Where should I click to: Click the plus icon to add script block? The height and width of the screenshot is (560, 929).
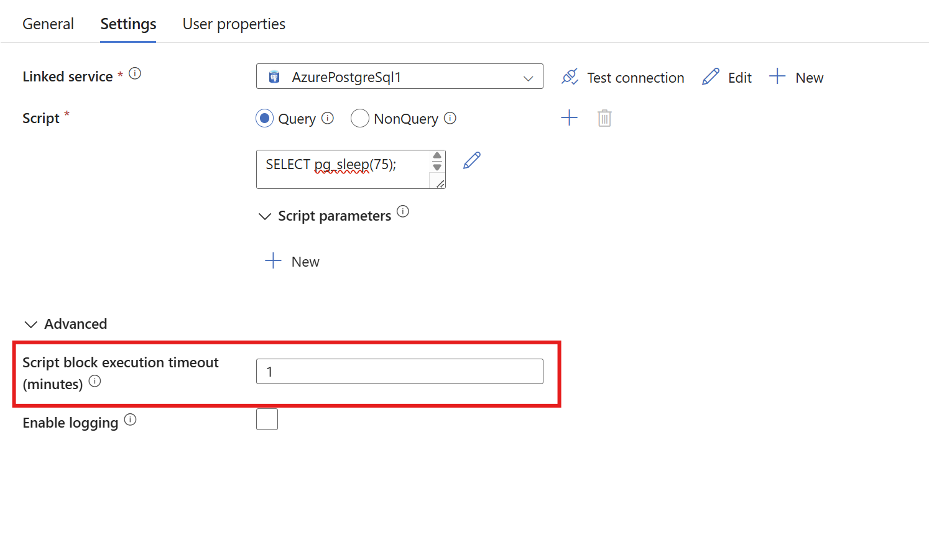tap(569, 118)
